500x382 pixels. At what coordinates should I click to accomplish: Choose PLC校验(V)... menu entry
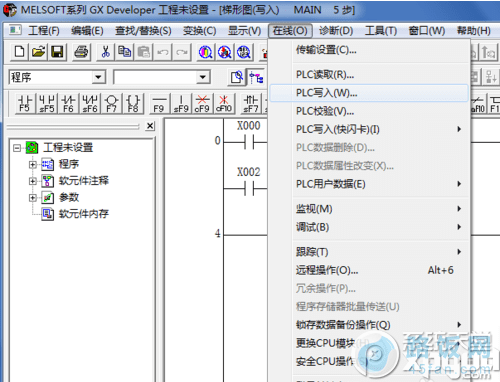(x=369, y=111)
